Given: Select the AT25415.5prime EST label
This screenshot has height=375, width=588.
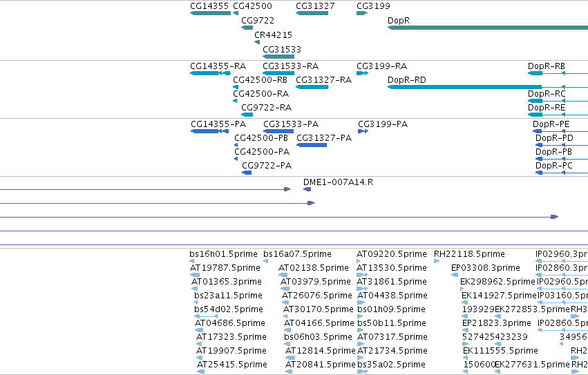Looking at the screenshot, I should click(x=232, y=365).
